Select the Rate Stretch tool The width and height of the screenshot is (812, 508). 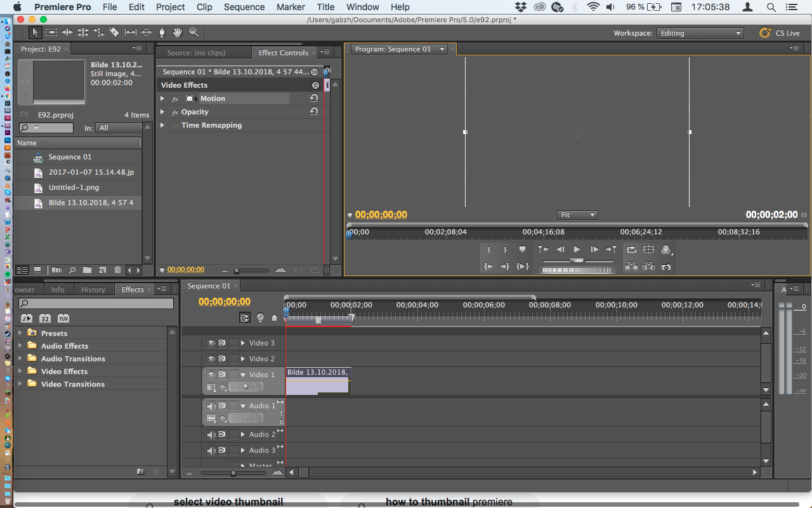(99, 32)
